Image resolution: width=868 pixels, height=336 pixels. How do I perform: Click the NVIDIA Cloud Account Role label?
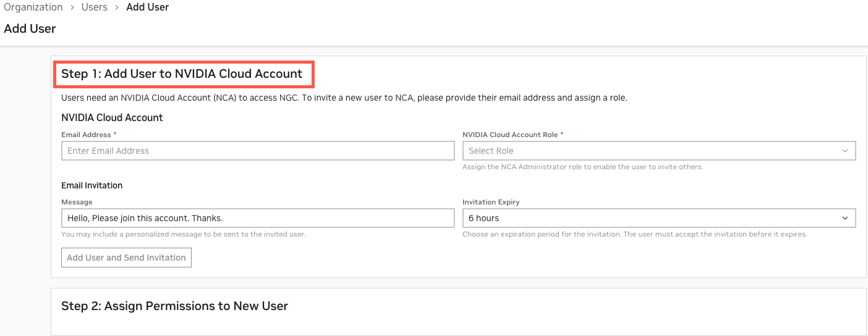[x=510, y=135]
